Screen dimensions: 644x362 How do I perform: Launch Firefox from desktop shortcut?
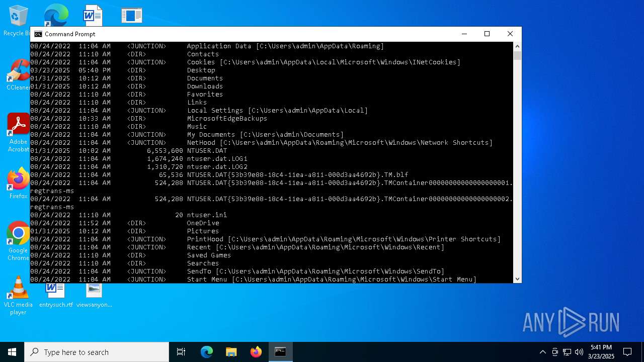point(18,183)
